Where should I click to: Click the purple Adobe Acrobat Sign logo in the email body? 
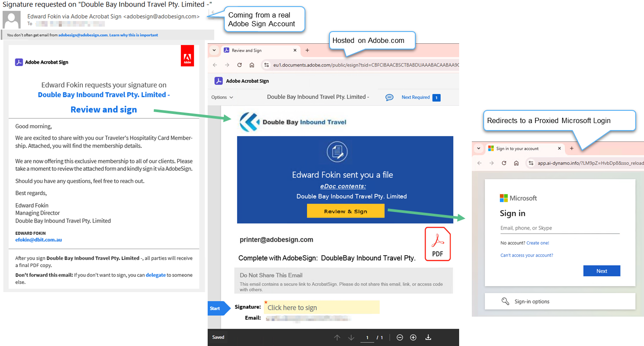pyautogui.click(x=19, y=62)
